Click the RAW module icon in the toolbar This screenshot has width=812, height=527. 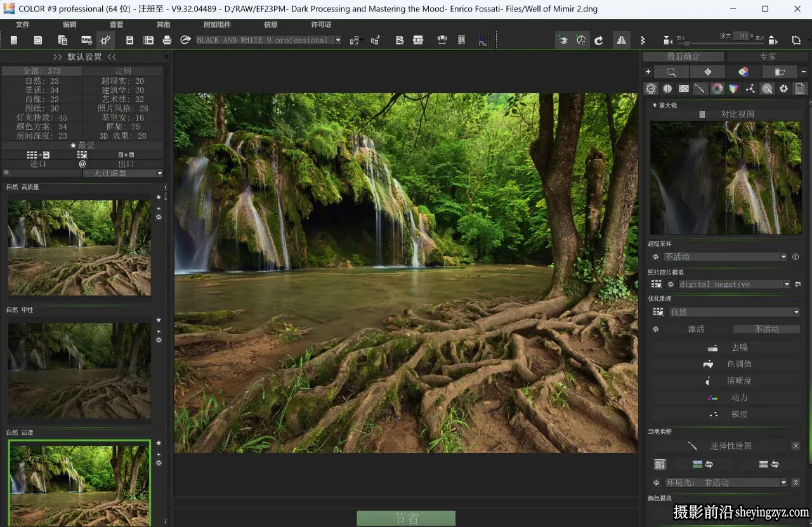[86, 40]
